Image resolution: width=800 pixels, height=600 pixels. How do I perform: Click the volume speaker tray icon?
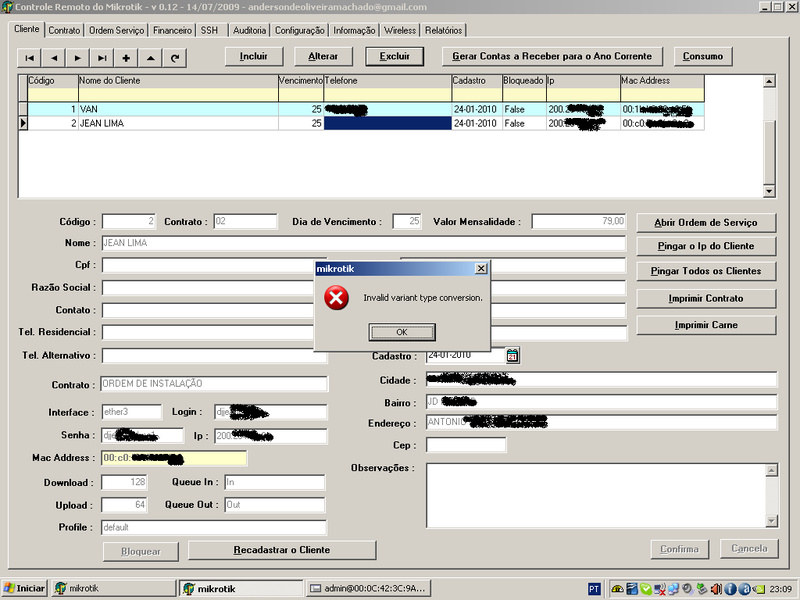click(716, 589)
